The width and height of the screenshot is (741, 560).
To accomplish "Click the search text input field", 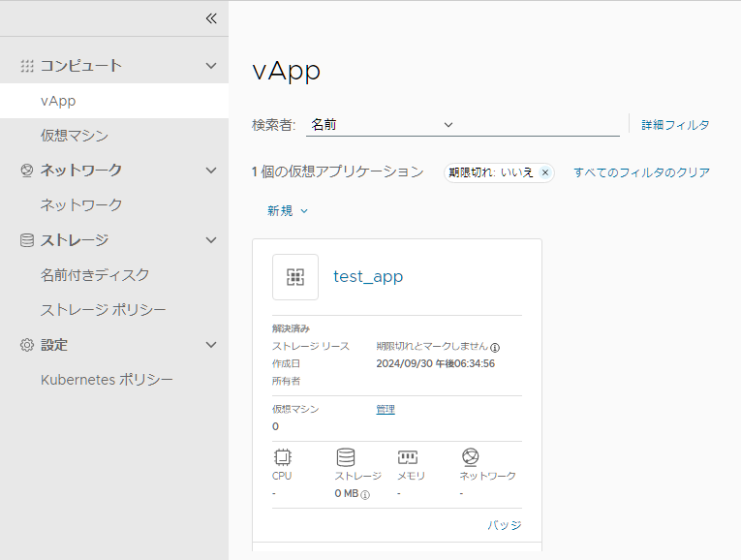I will (x=539, y=125).
